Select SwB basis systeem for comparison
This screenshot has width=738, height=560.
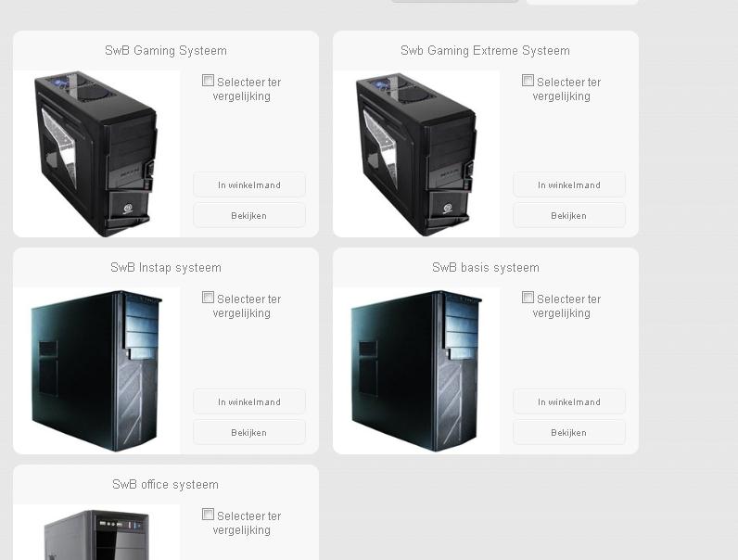528,298
